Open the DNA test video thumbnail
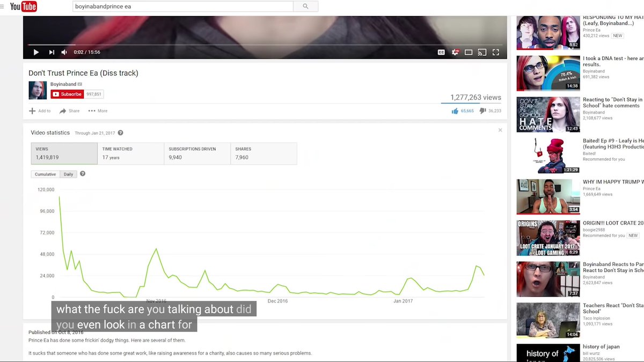644x362 pixels. click(548, 73)
